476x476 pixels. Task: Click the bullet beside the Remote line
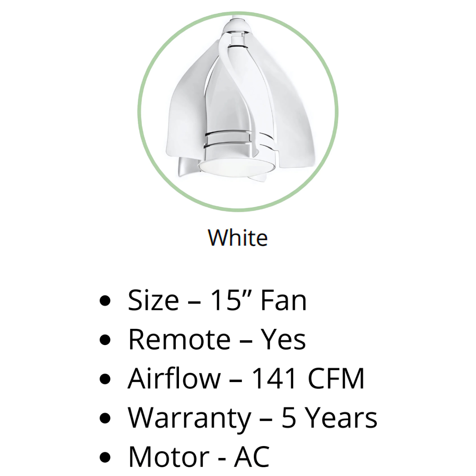(105, 339)
